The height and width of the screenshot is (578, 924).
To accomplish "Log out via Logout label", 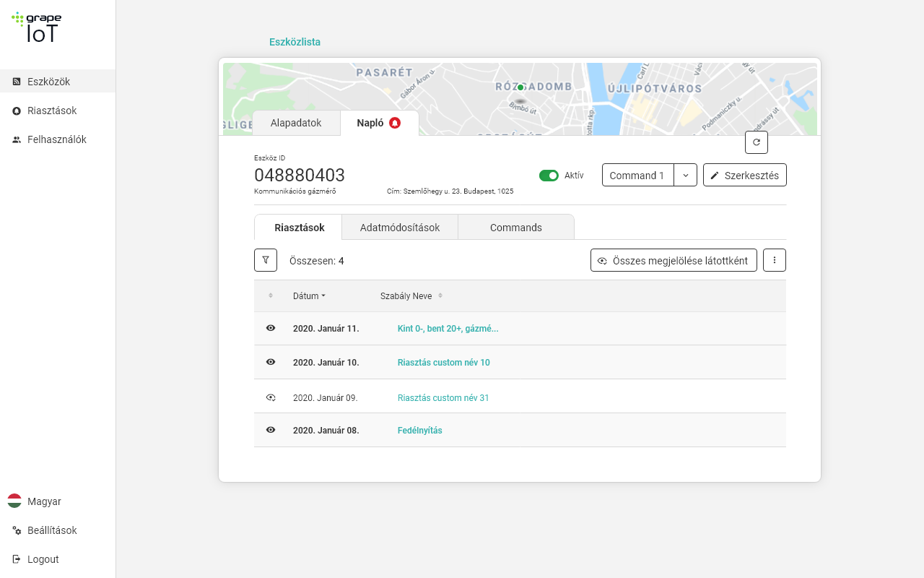I will [x=43, y=559].
